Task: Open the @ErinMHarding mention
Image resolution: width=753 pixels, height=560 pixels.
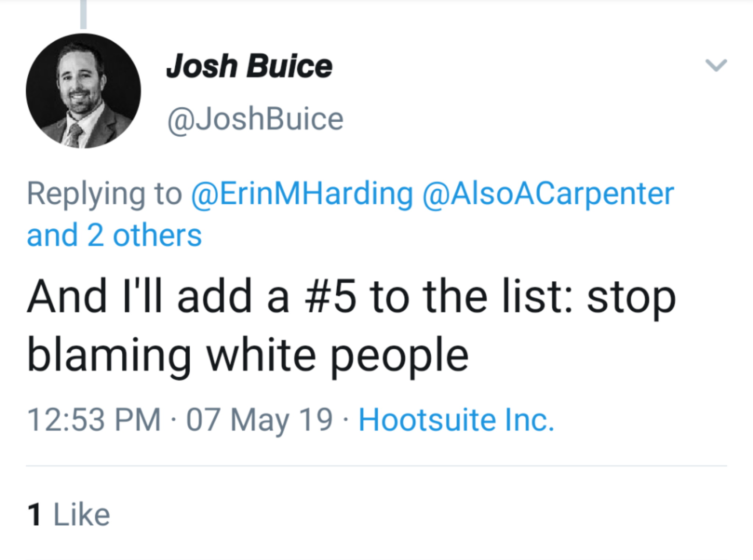Action: tap(302, 194)
